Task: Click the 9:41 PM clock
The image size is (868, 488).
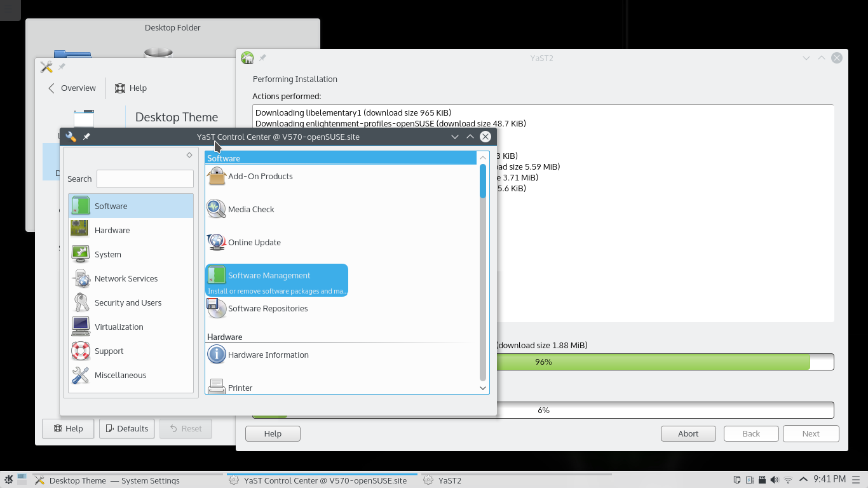Action: [829, 479]
